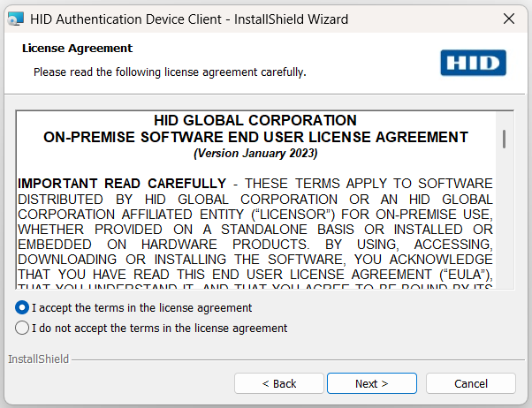
Task: Click the installer icon in title bar
Action: tap(15, 19)
